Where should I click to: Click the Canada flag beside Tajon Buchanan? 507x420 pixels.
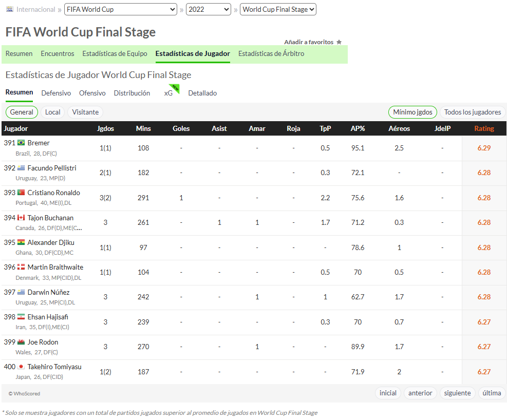21,218
